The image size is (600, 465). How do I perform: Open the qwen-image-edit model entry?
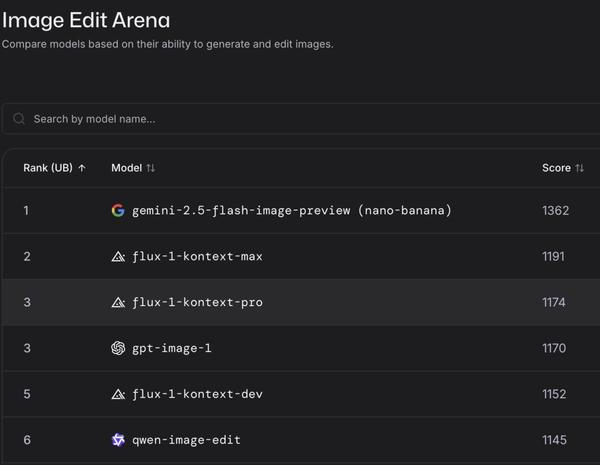[186, 440]
